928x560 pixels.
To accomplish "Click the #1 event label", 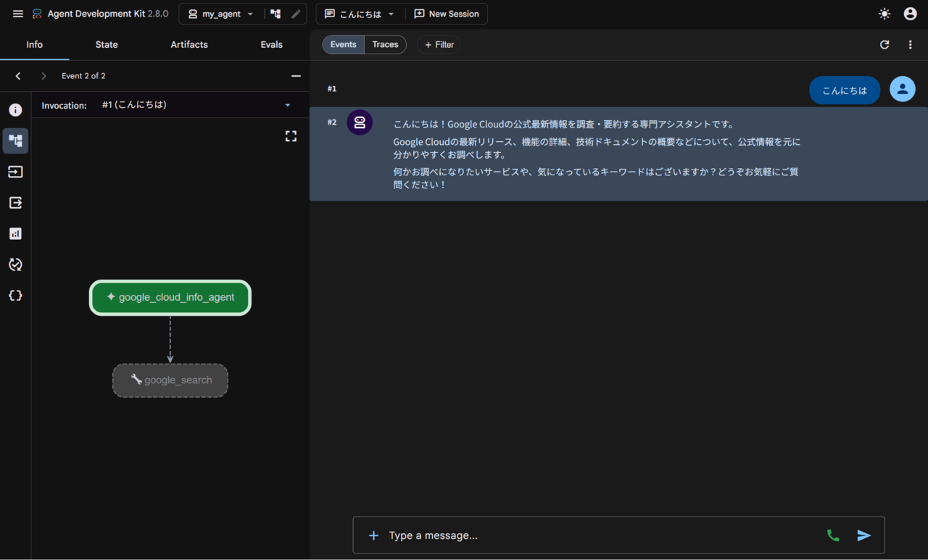I will 332,88.
